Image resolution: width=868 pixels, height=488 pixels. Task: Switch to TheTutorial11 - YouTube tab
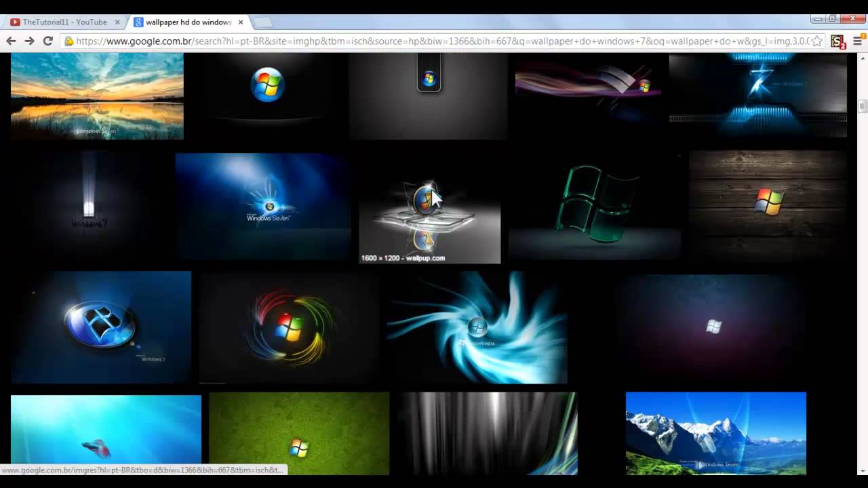click(65, 22)
